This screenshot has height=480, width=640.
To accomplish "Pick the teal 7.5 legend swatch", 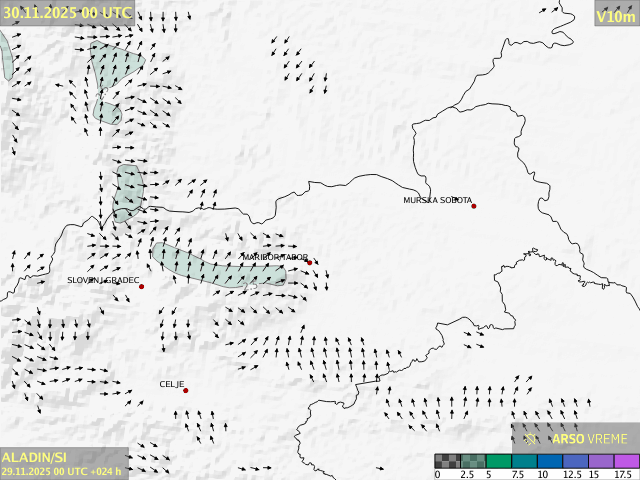I will coord(524,461).
